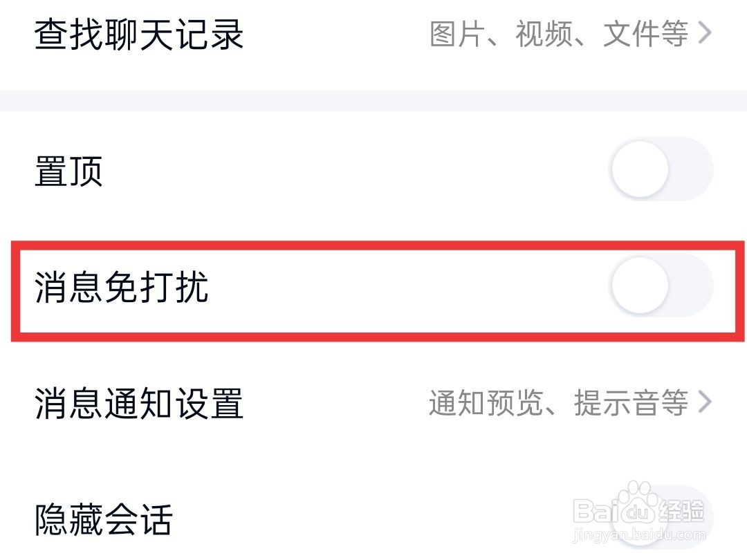Tap the 置顶 label text
This screenshot has width=747, height=560.
coord(68,171)
